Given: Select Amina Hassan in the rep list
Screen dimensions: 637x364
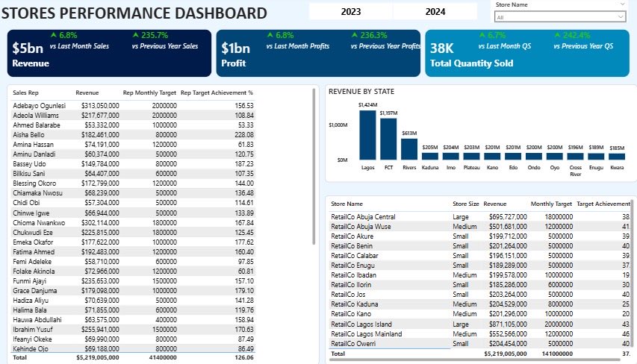Looking at the screenshot, I should pyautogui.click(x=33, y=145).
